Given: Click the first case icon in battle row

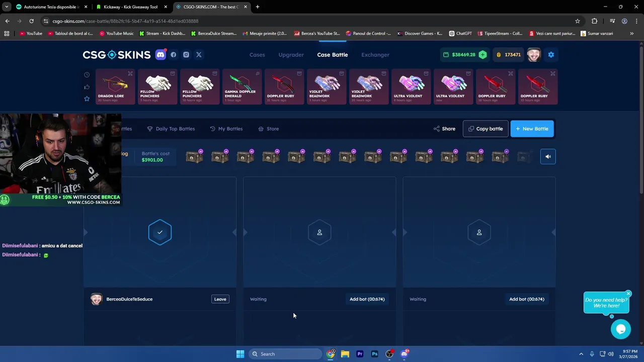Looking at the screenshot, I should 194,157.
